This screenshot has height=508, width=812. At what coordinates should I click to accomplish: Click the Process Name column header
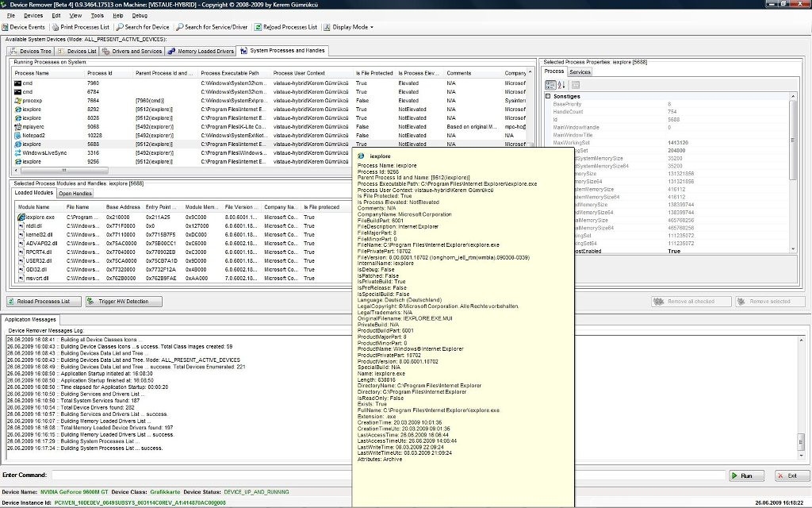(48, 73)
